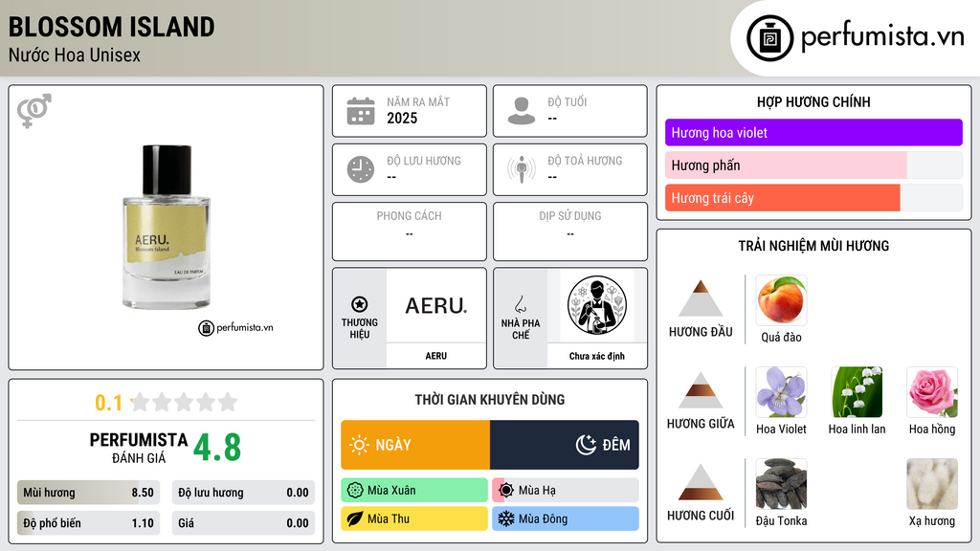
Task: Select the Ngày daytime segment
Action: click(415, 445)
